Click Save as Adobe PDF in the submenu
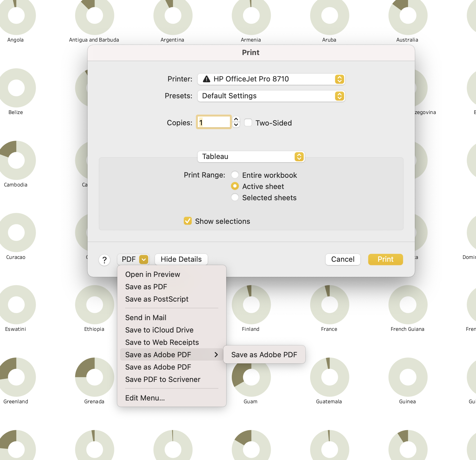This screenshot has height=460, width=476. 264,354
